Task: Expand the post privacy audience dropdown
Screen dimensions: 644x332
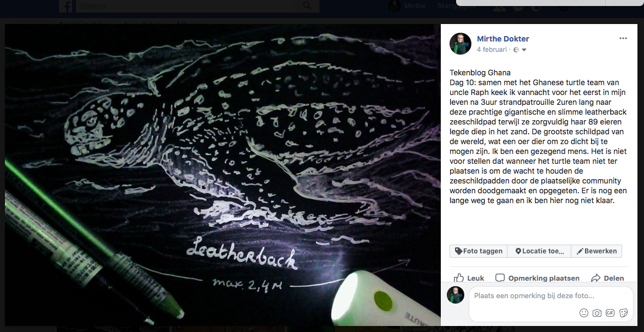Action: (524, 50)
